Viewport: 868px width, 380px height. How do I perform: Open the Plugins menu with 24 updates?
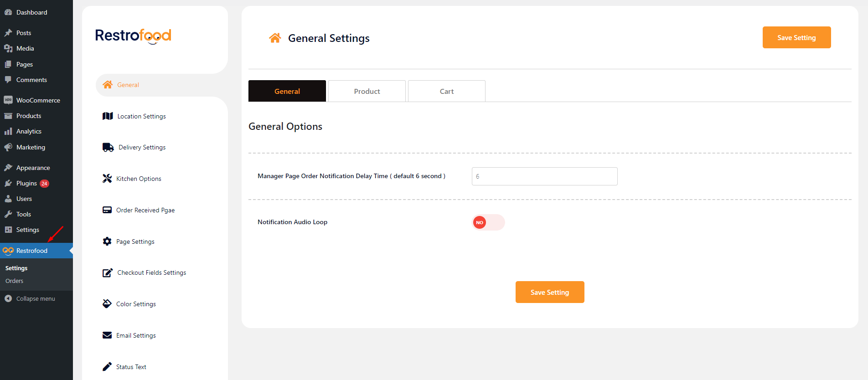(x=26, y=183)
